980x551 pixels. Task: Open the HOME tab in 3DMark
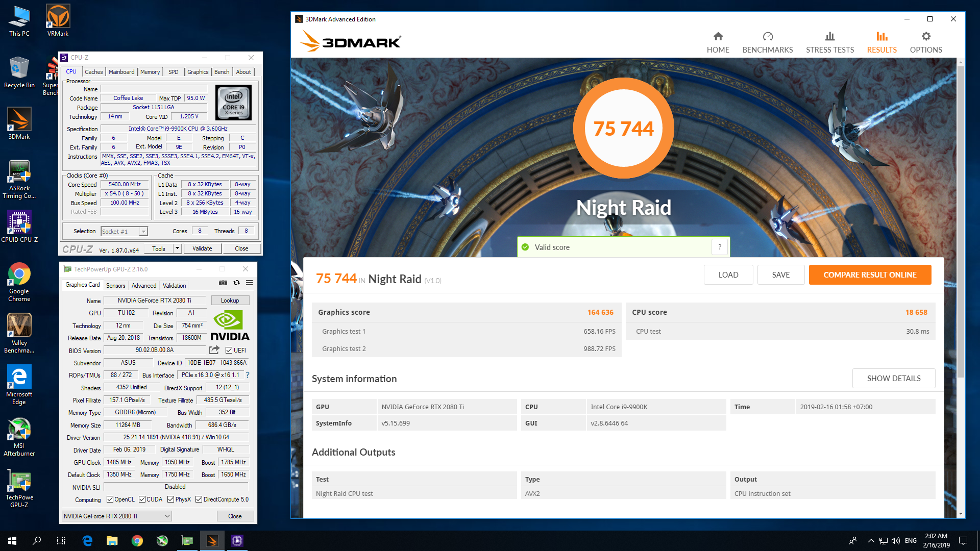pyautogui.click(x=718, y=42)
